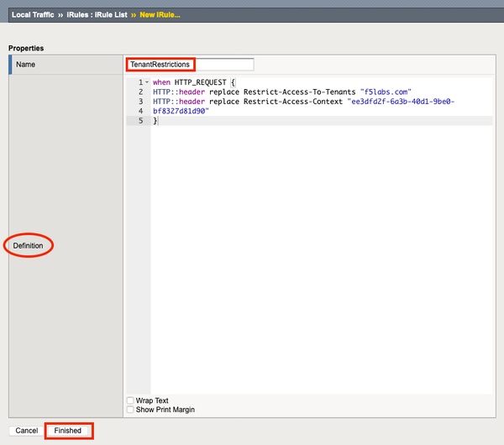This screenshot has width=504, height=445.
Task: Click line number 2 in the editor gutter
Action: click(140, 92)
